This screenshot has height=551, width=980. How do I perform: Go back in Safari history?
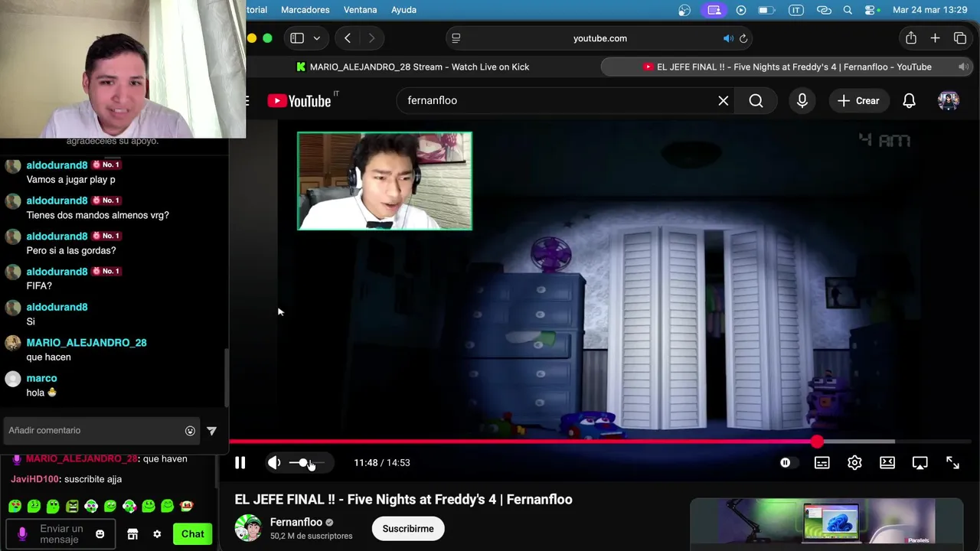coord(348,38)
